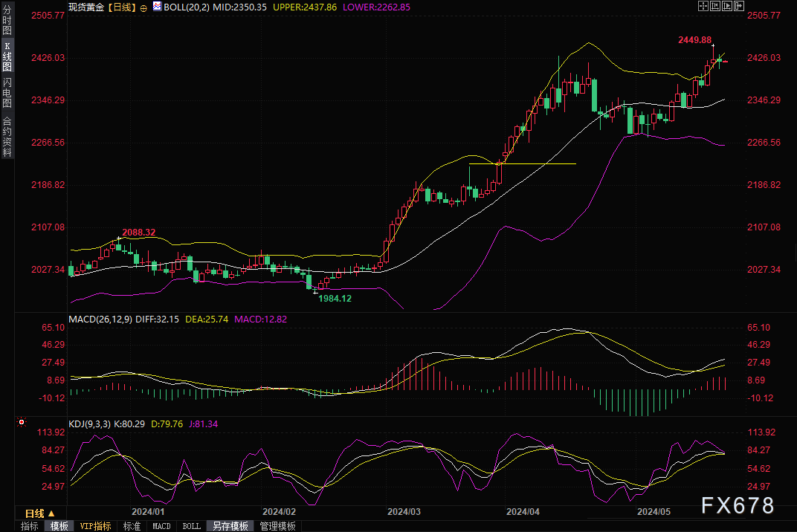Open the 合约资料 side tab
The height and width of the screenshot is (532, 797).
7,136
